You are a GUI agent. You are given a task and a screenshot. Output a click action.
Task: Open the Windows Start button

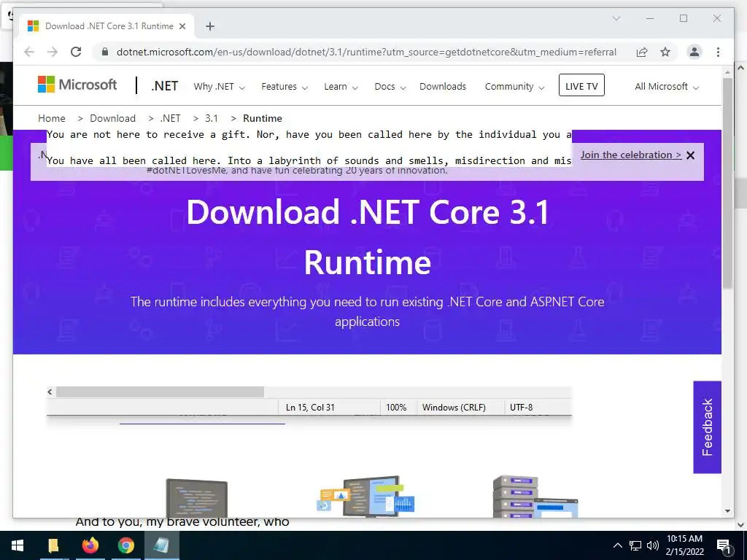coord(18,545)
